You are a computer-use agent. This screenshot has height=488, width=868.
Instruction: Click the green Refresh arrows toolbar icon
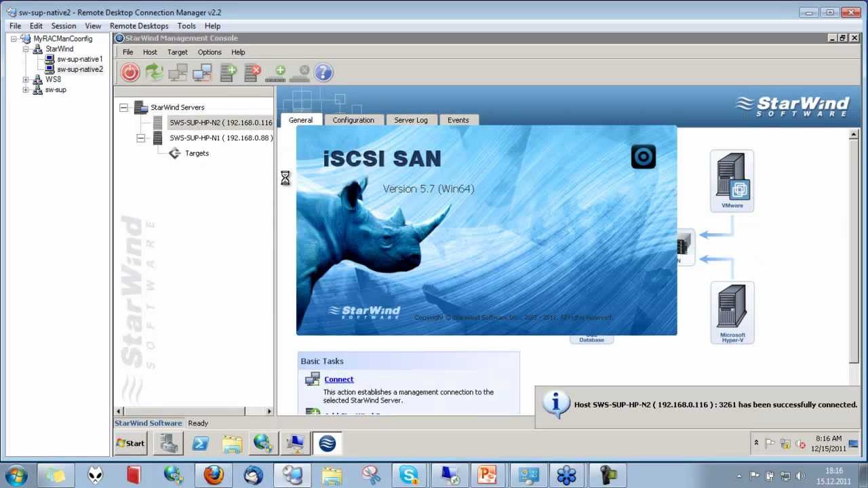155,72
